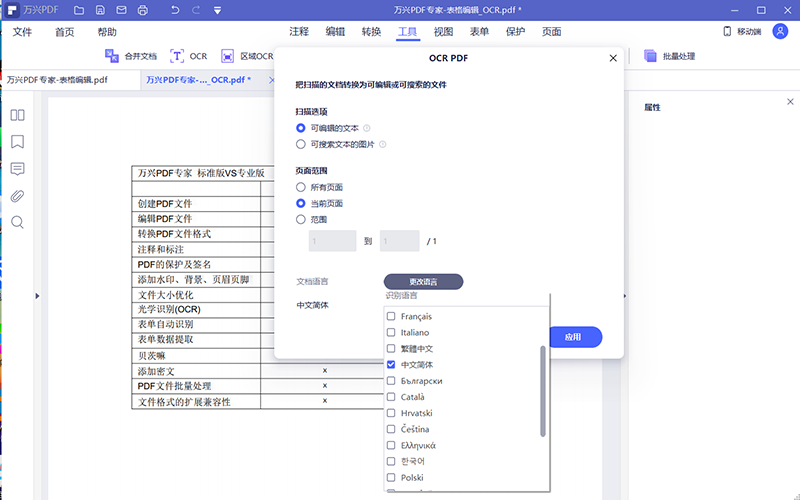Click the 批量处理 batch process icon
Viewport: 800px width, 500px height.
[x=650, y=56]
